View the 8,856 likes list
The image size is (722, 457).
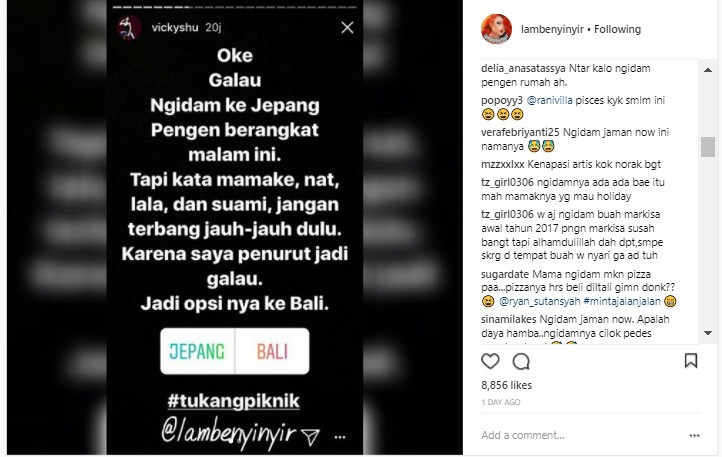(507, 385)
